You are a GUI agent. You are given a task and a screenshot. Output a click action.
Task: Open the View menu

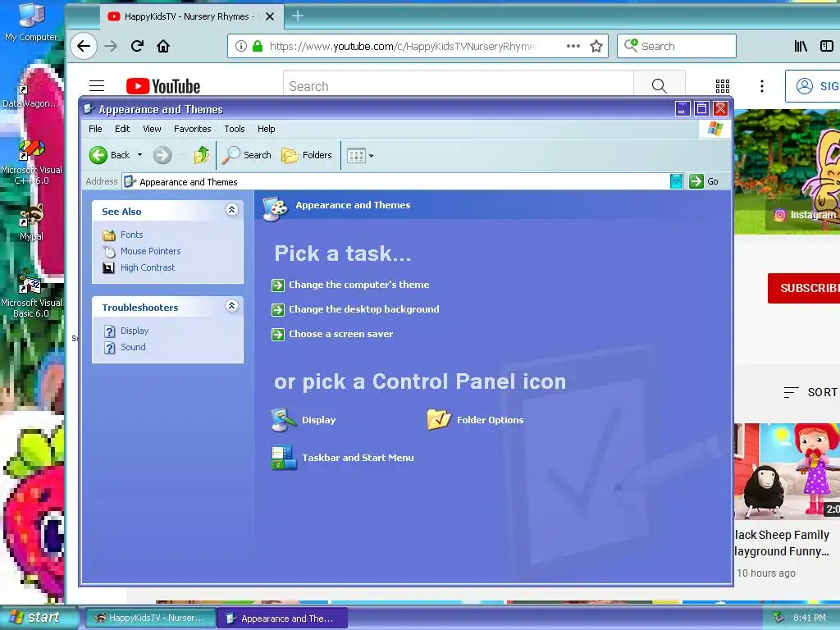click(152, 129)
